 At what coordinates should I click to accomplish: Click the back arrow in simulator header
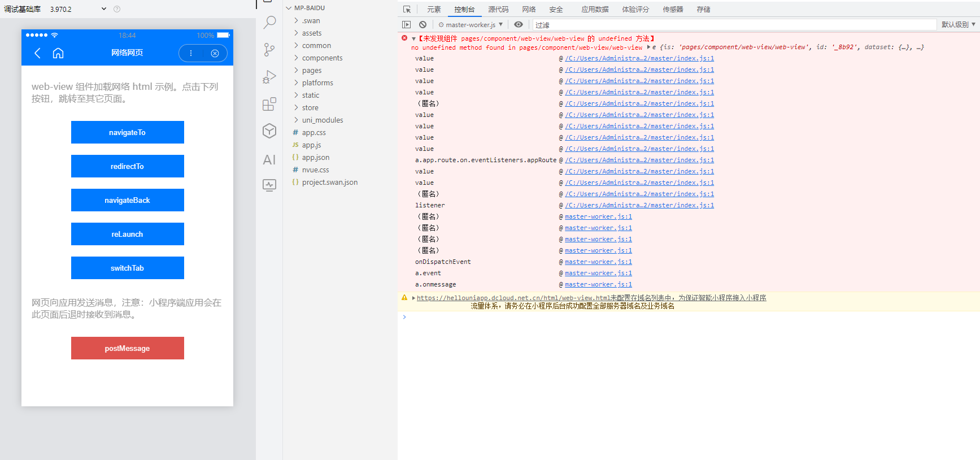click(x=38, y=53)
